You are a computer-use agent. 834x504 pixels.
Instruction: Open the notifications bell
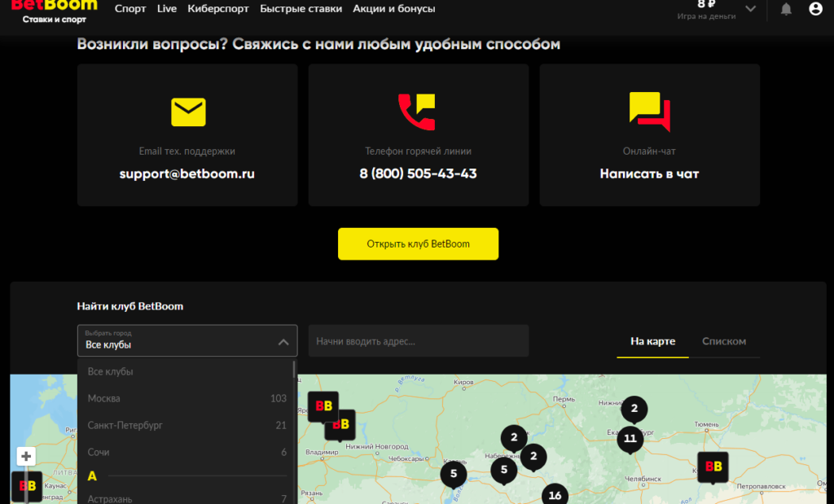(x=786, y=9)
